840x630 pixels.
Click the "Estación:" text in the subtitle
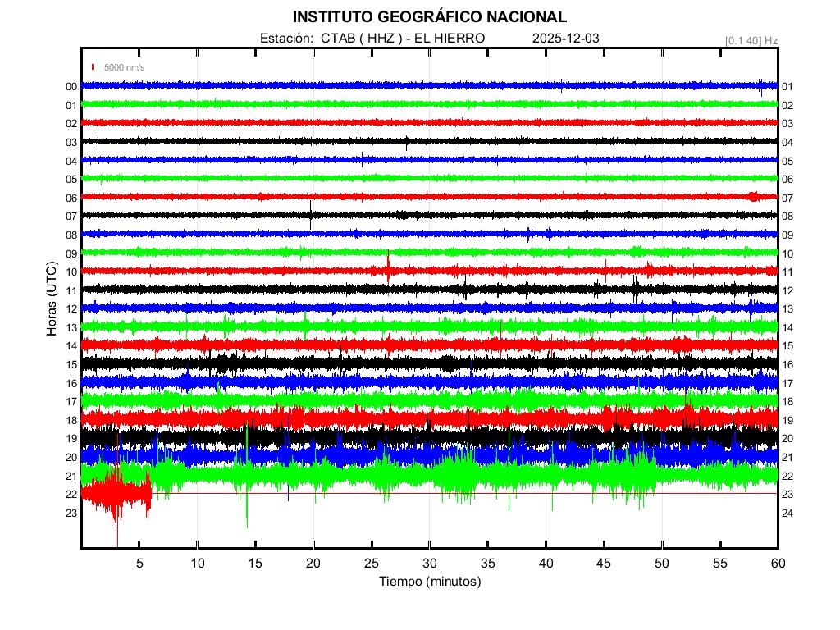286,39
